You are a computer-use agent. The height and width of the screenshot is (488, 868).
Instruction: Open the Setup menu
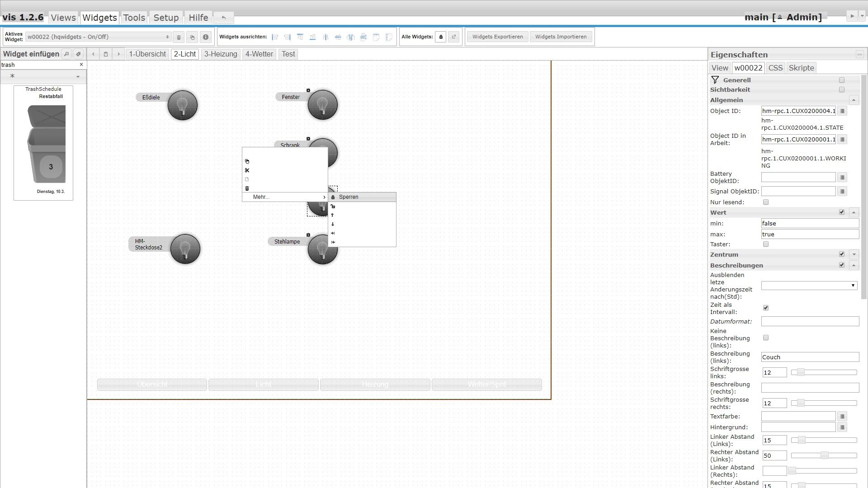click(x=166, y=18)
